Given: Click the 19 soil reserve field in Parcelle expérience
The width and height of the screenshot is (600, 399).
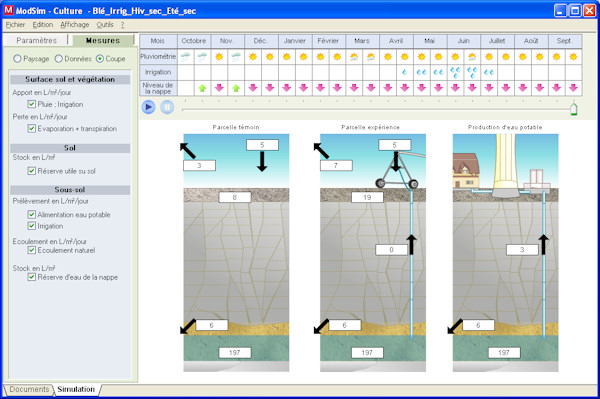Looking at the screenshot, I should click(367, 197).
